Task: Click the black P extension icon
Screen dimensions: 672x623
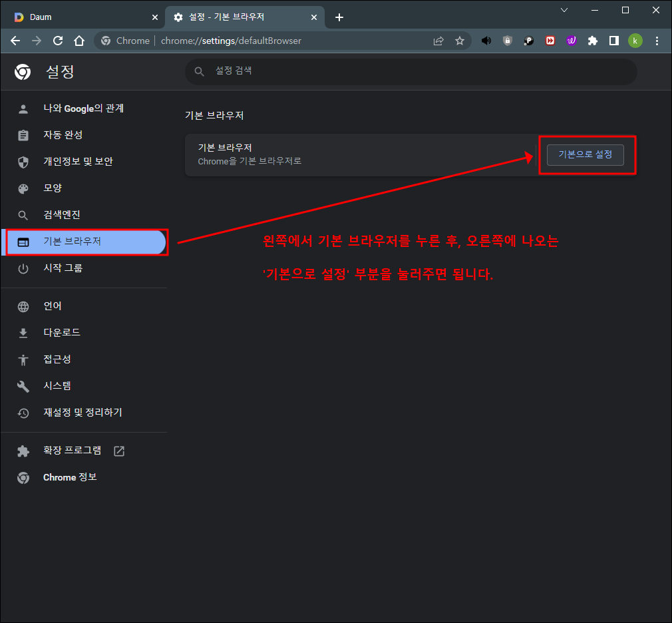Action: point(529,41)
